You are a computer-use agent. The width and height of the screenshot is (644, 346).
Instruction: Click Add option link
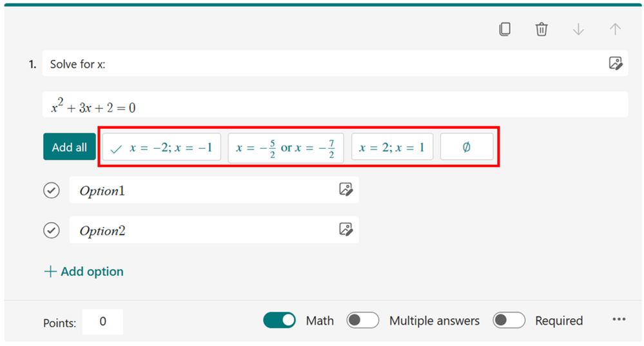[84, 271]
